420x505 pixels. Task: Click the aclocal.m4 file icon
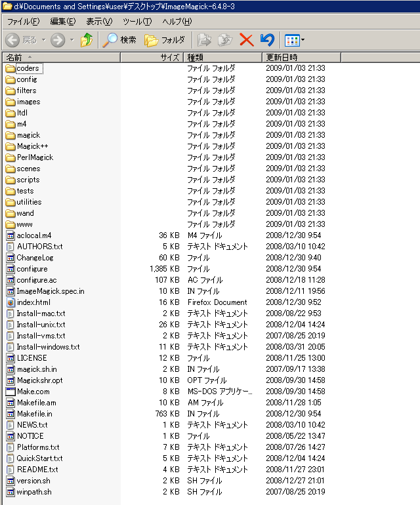(10, 235)
